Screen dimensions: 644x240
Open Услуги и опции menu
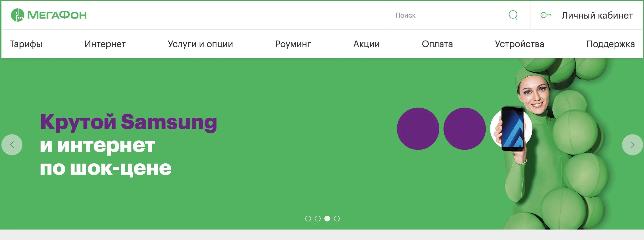[x=200, y=44]
